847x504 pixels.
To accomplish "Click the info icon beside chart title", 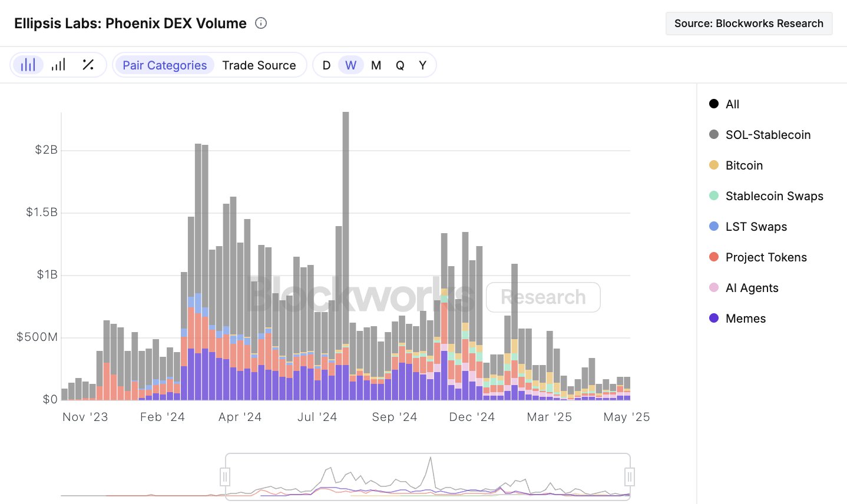I will tap(261, 23).
